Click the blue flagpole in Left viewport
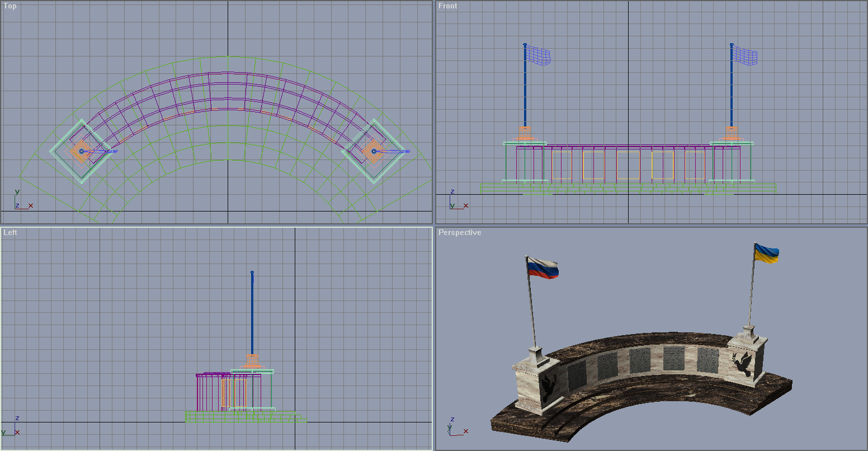 point(252,313)
